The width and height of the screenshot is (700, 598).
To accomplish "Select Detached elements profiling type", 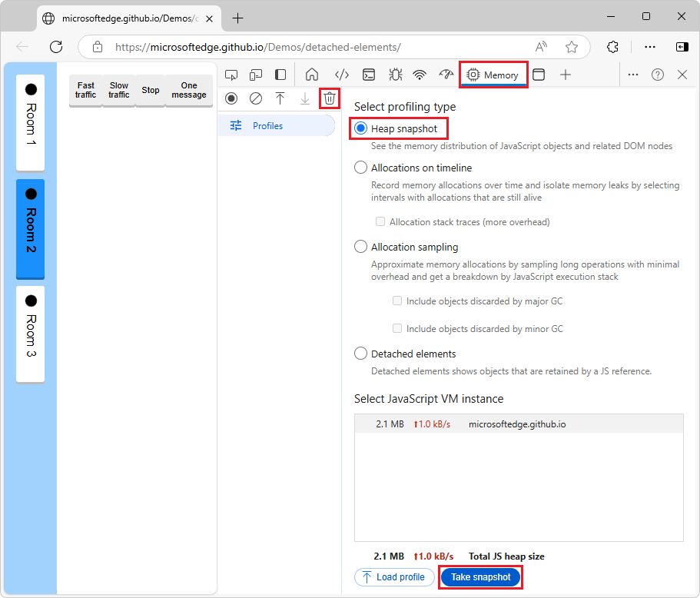I will (360, 354).
